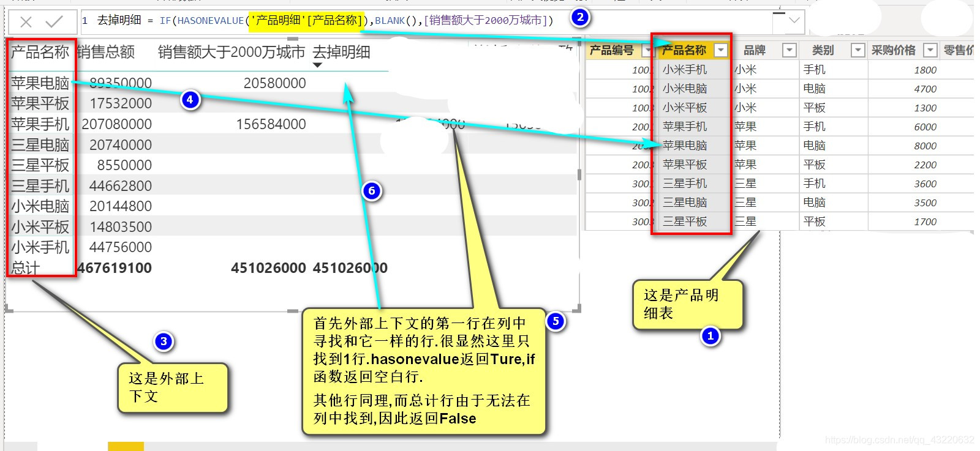Select 三星电脑 row in the matrix visual
This screenshot has height=451, width=980.
tap(40, 145)
